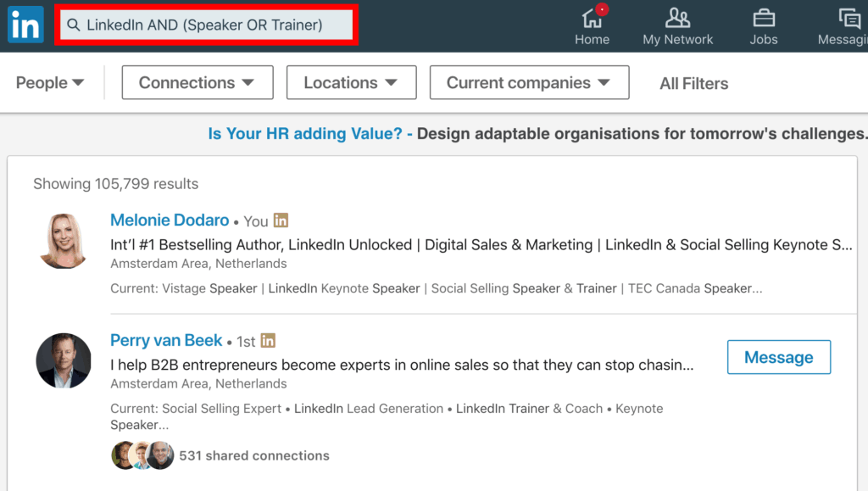Click Melonie Dodaro's profile photo
This screenshot has width=868, height=491.
pyautogui.click(x=64, y=241)
